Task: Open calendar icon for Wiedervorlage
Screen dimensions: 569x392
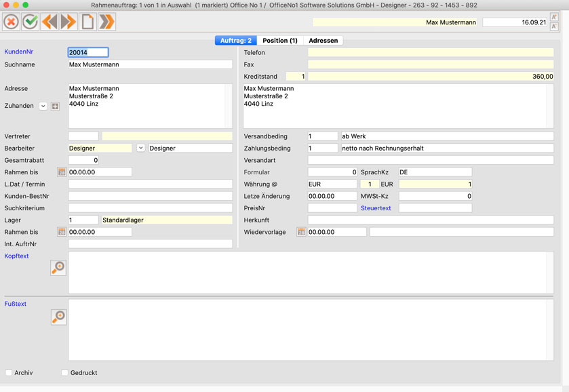Action: pyautogui.click(x=301, y=232)
